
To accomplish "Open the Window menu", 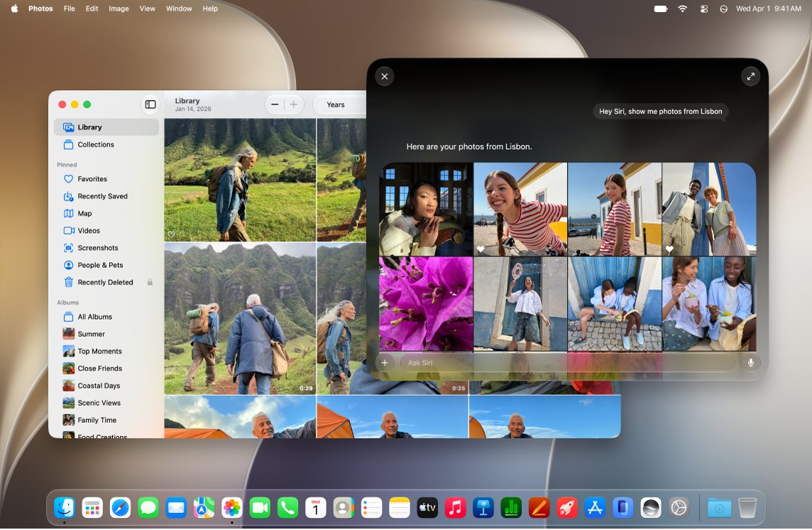I will point(179,9).
